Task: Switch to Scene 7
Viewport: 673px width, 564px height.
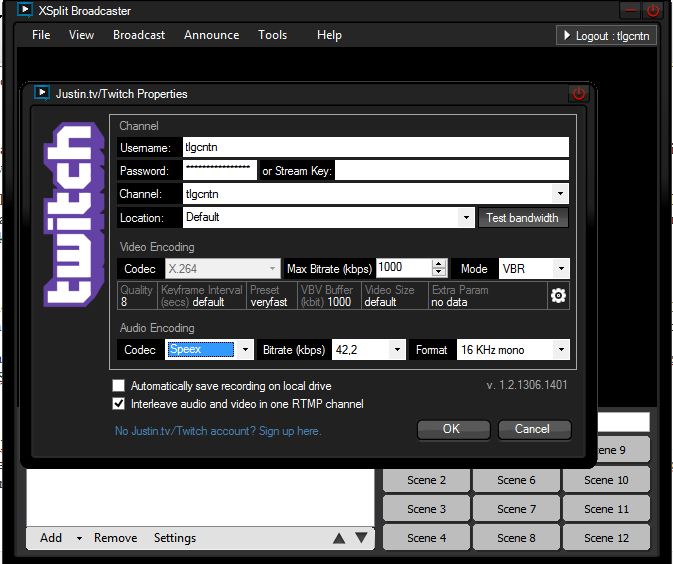Action: (517, 509)
